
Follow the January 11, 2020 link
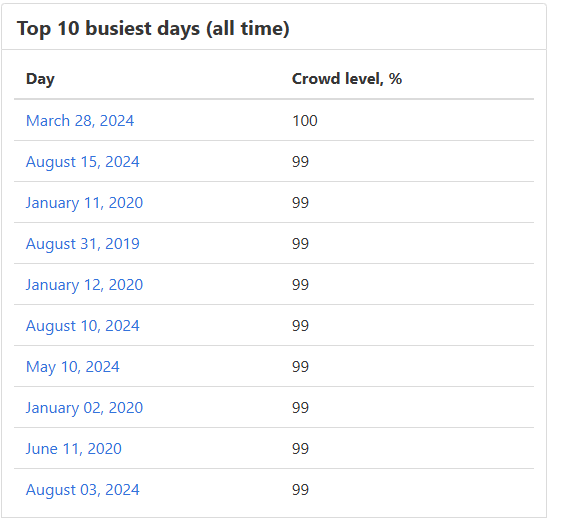[84, 203]
